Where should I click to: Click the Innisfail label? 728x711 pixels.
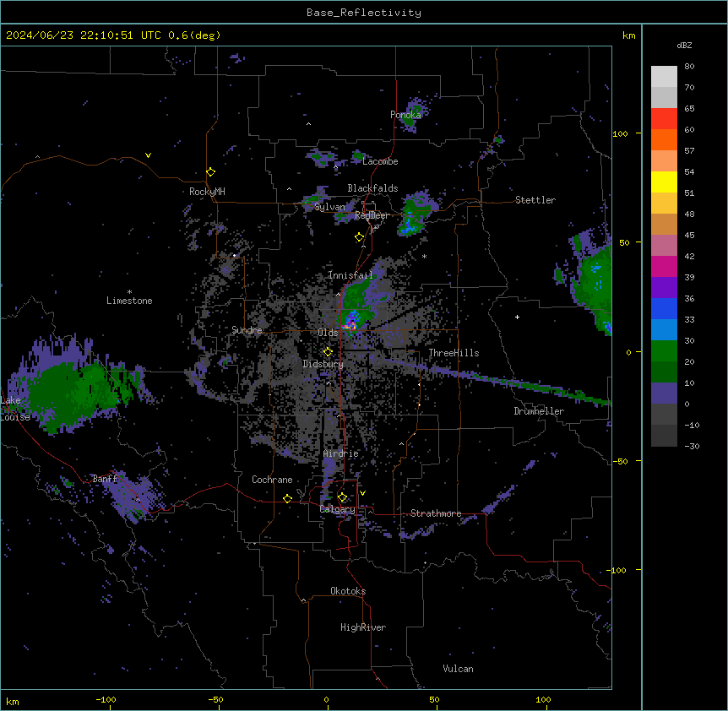click(350, 275)
